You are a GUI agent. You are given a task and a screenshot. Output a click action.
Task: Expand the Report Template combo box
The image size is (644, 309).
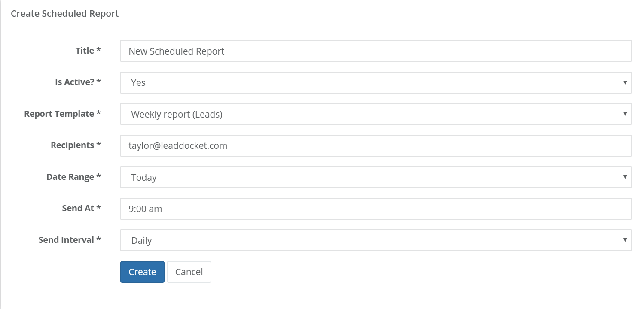pyautogui.click(x=375, y=114)
